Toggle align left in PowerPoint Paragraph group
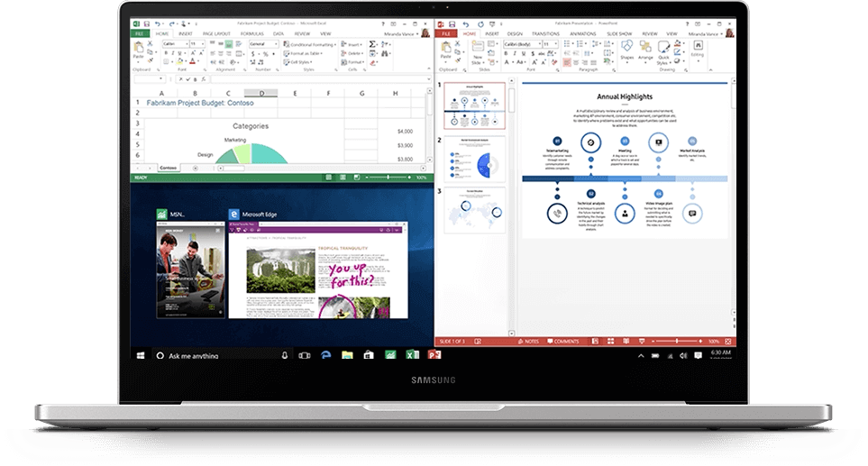This screenshot has width=868, height=466. click(567, 62)
